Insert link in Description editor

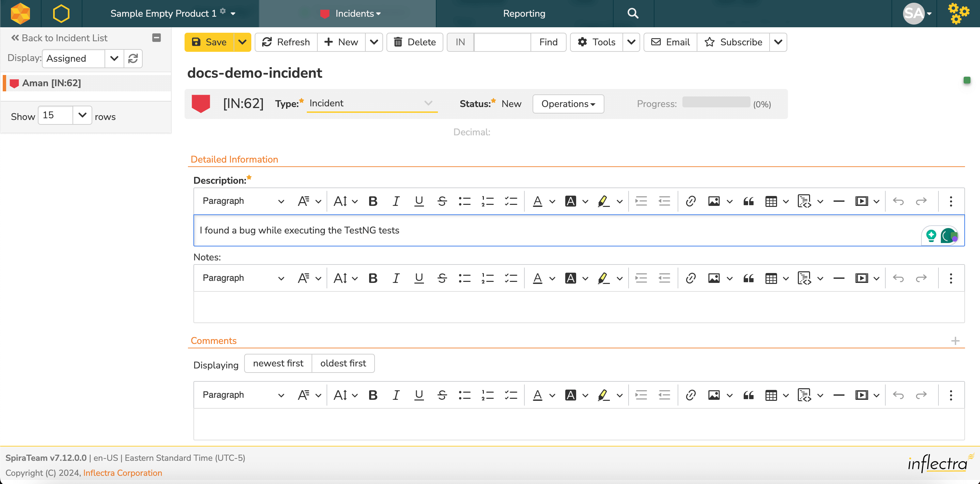[x=691, y=201]
